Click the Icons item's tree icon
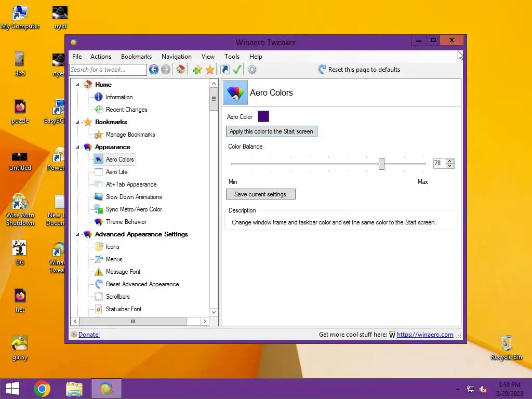 (99, 247)
